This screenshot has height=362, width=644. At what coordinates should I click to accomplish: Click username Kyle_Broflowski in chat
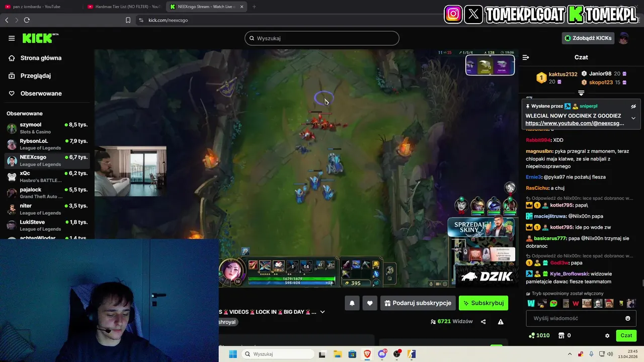click(569, 274)
